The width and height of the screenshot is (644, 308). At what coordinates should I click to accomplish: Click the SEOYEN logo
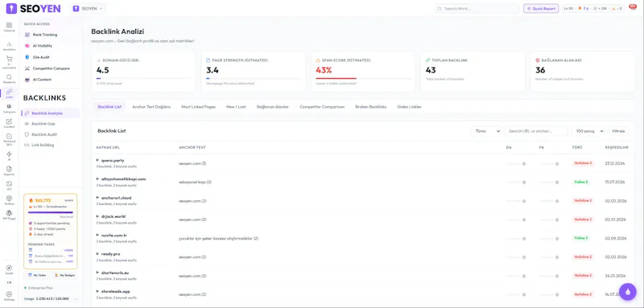(34, 8)
